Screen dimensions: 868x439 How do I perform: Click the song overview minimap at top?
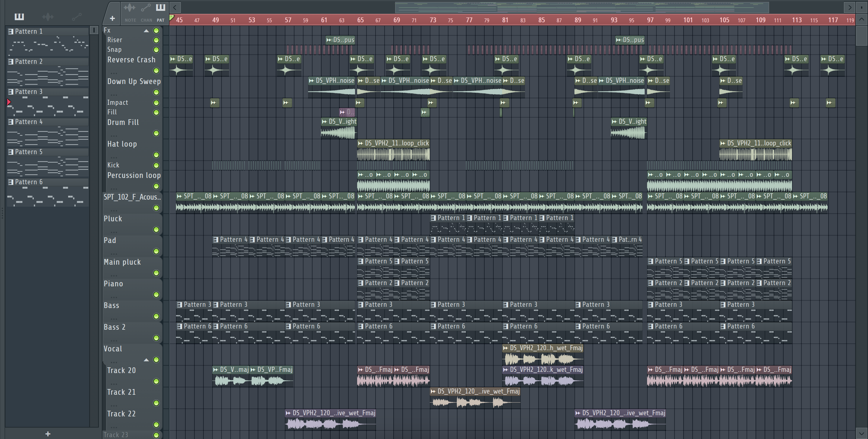click(582, 7)
